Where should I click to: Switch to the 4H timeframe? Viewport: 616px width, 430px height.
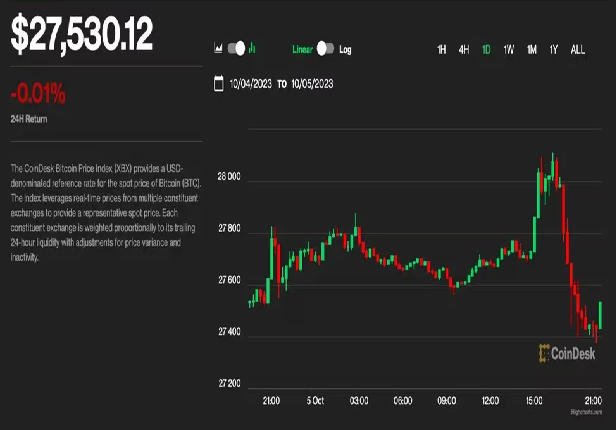(464, 48)
